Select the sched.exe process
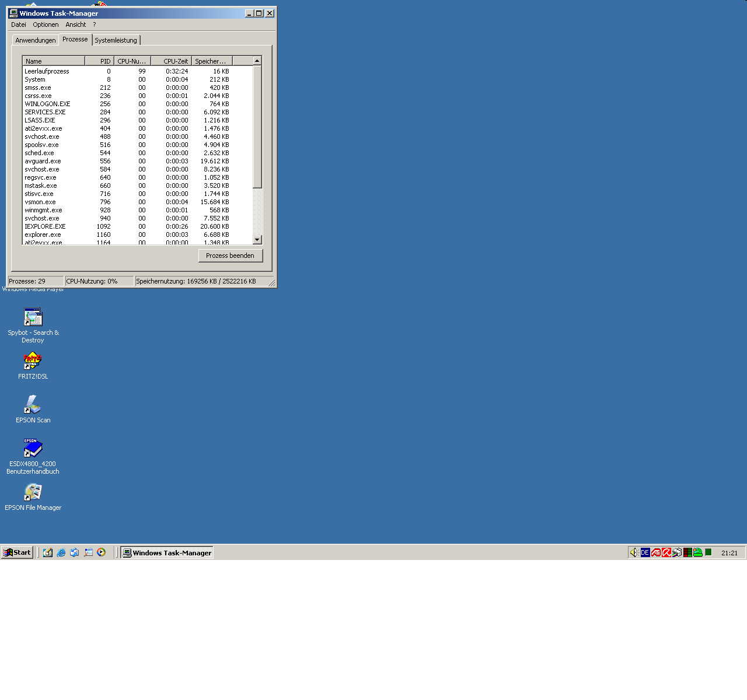The image size is (747, 700). [x=137, y=153]
